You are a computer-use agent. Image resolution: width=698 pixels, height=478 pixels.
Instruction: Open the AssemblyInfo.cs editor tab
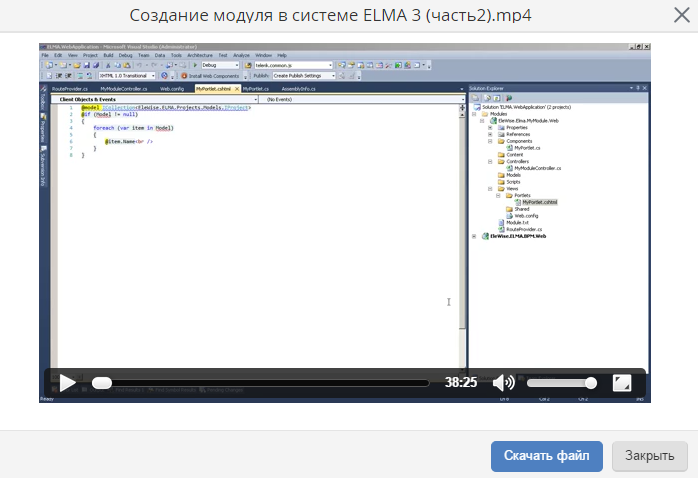[x=298, y=88]
